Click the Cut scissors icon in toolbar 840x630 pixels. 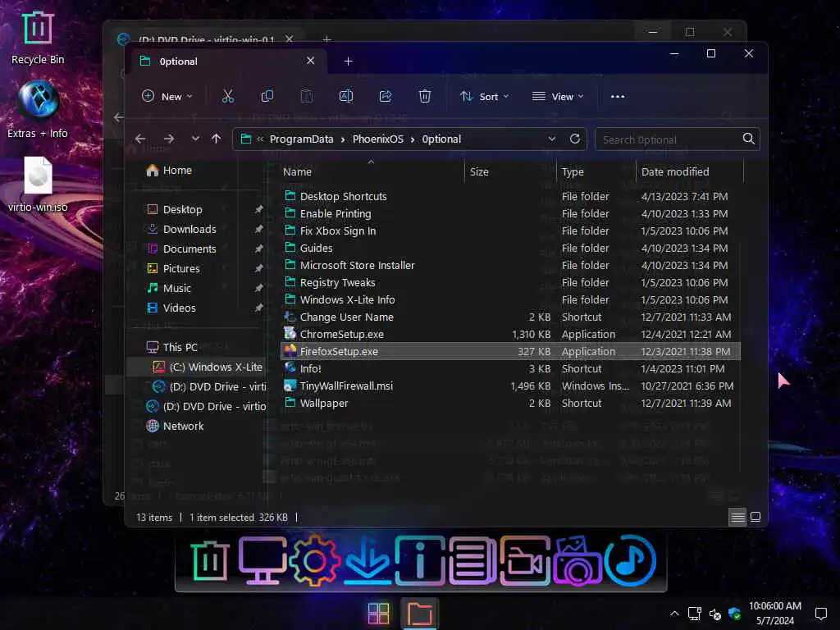228,97
